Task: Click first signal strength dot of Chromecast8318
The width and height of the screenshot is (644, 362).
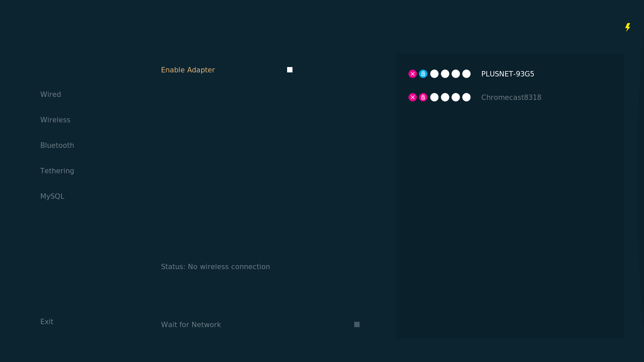Action: tap(434, 97)
